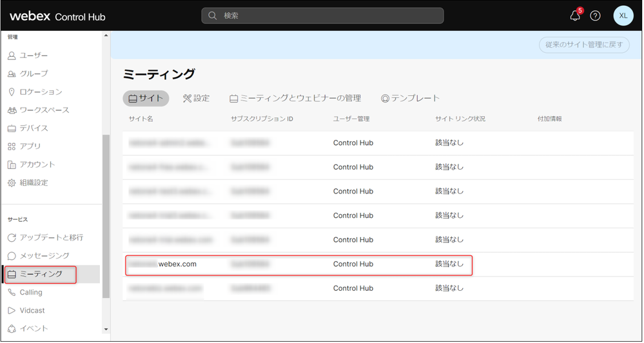The image size is (644, 343).
Task: Click the アプリ grid icon
Action: [12, 146]
